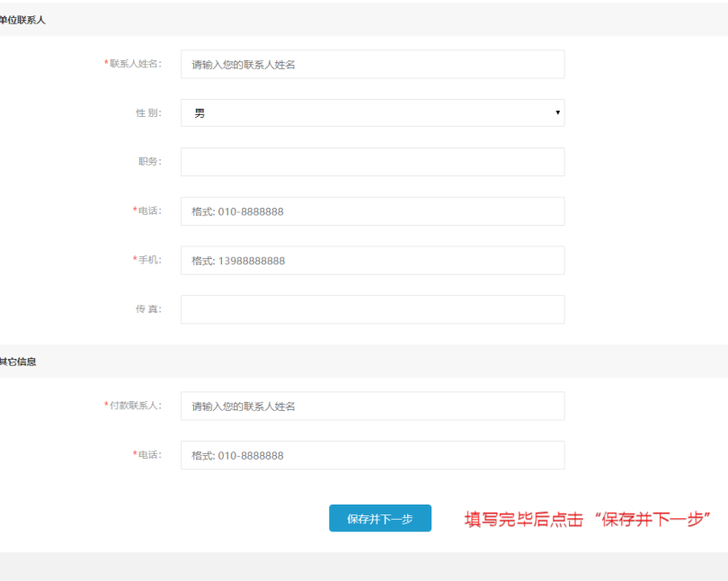Focus the 职务 text box
This screenshot has width=728, height=581.
click(372, 162)
